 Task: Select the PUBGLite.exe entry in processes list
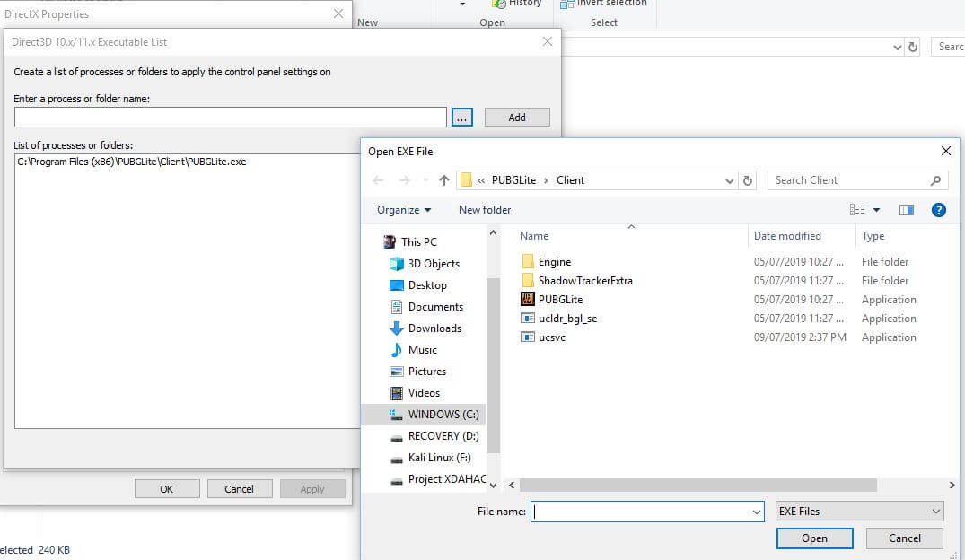click(x=132, y=162)
